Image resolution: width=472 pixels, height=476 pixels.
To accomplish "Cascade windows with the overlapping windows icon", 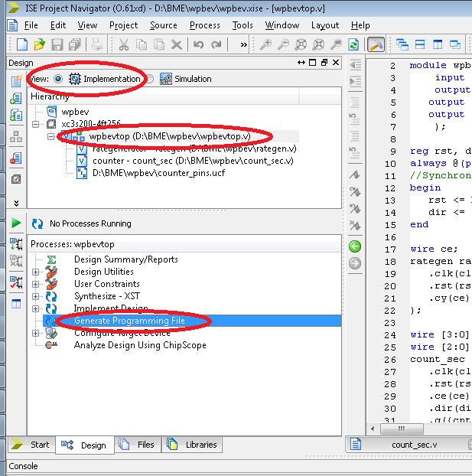I will coord(402,44).
